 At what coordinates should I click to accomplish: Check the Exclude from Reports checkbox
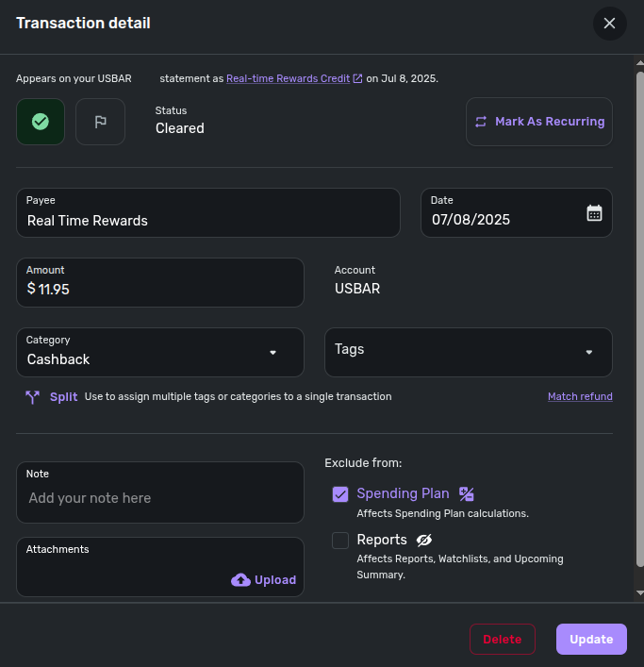click(340, 541)
